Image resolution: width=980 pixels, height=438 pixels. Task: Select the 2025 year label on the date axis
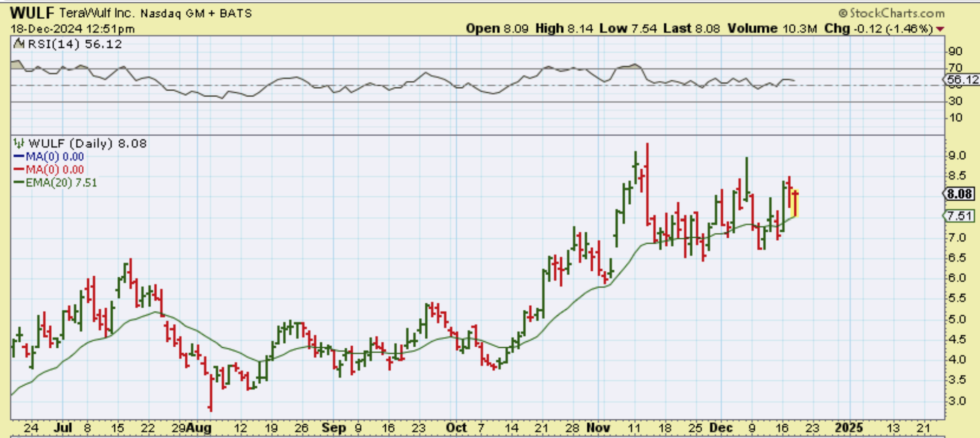click(850, 428)
